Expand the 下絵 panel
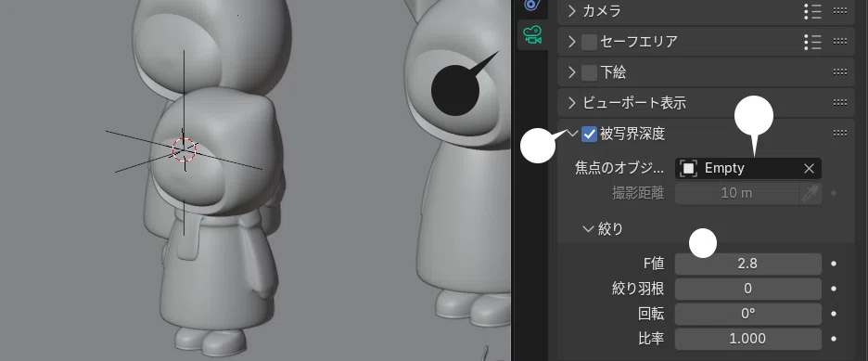This screenshot has height=361, width=868. tap(572, 72)
